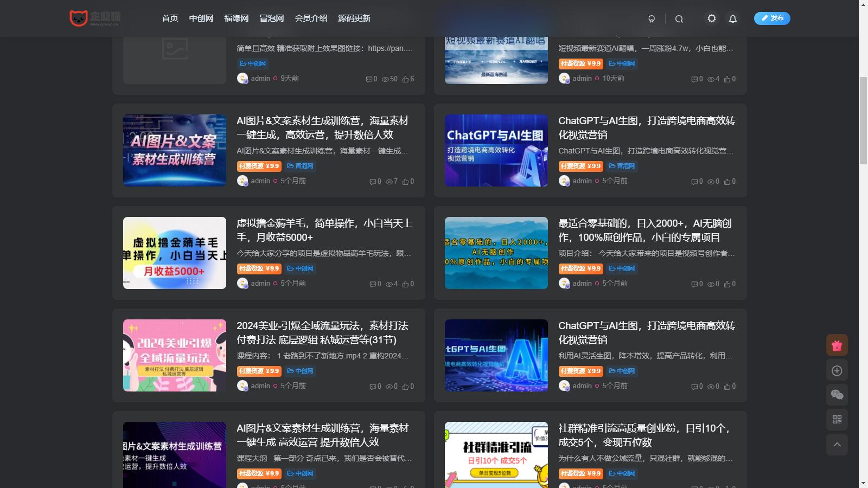
Task: Click the plus circle floating button
Action: [x=837, y=371]
